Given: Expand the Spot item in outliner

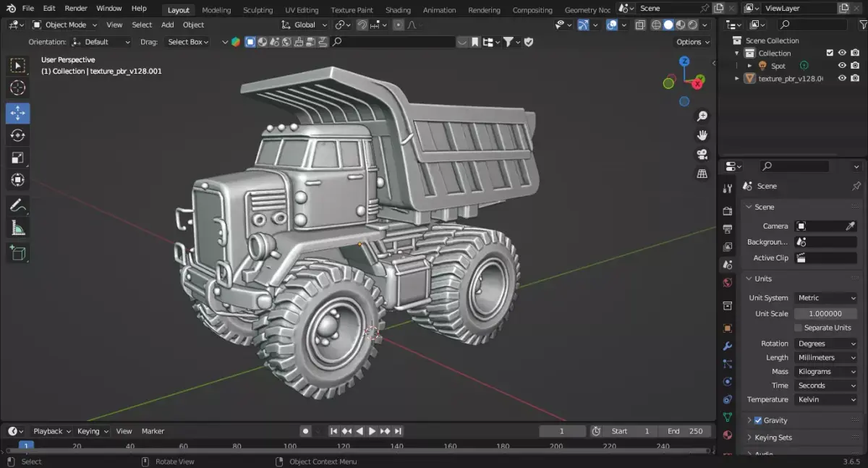Looking at the screenshot, I should (x=750, y=66).
